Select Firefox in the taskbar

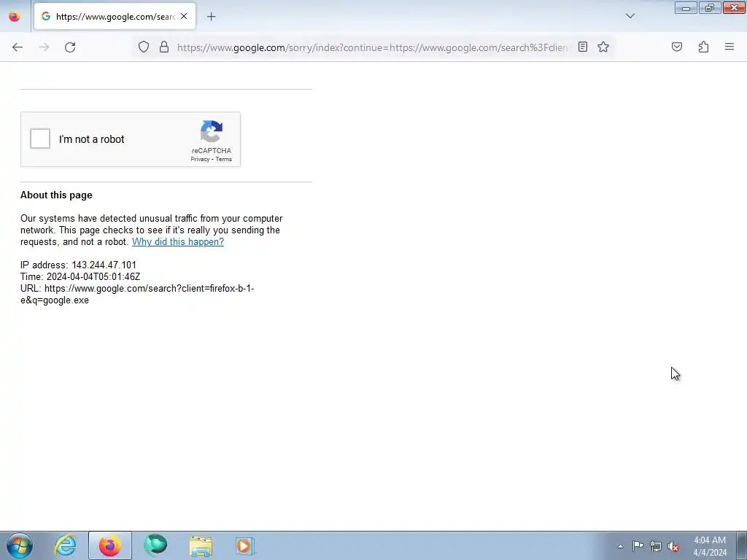pos(109,545)
